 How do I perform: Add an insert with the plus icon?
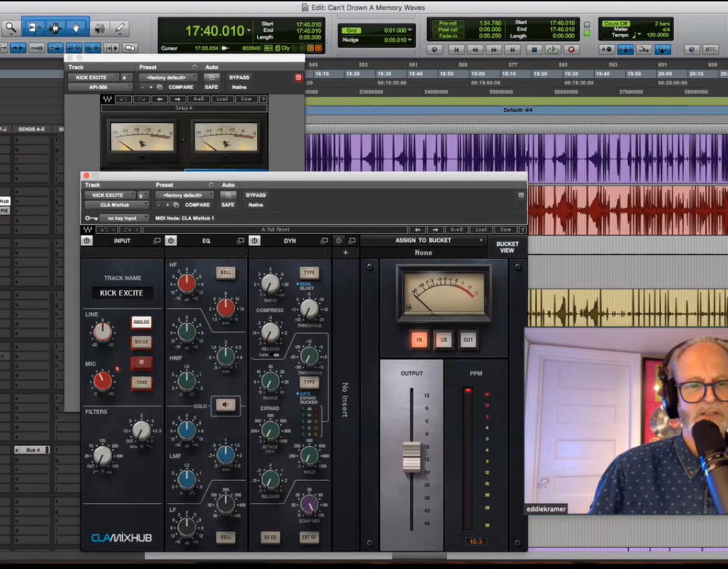pos(346,252)
